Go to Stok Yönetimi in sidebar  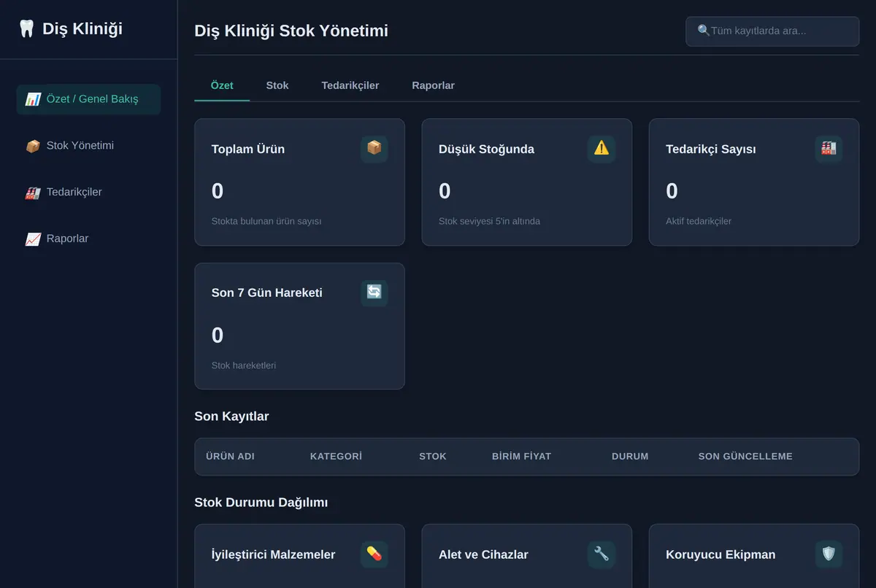[88, 146]
